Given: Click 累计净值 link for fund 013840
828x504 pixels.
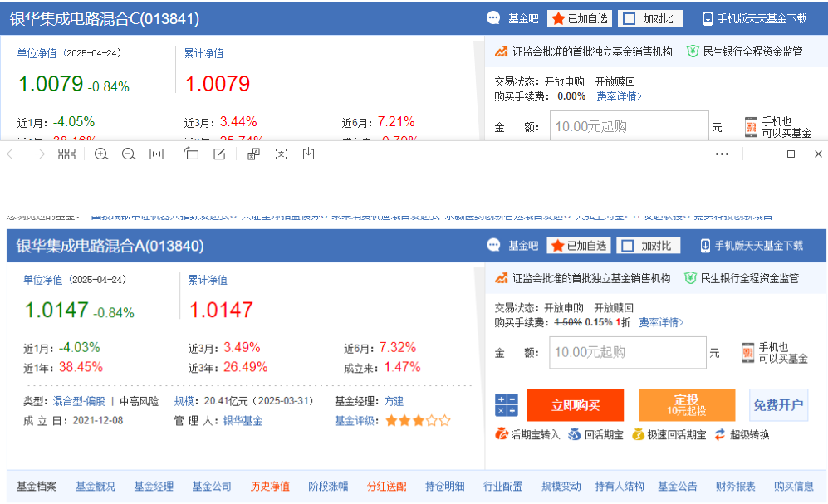Looking at the screenshot, I should point(208,280).
